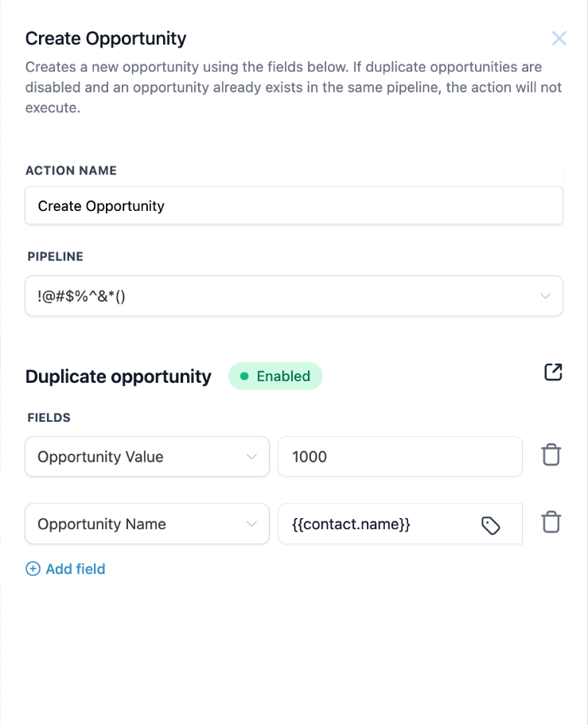Delete the Opportunity Value field row
This screenshot has height=725, width=588.
tap(551, 456)
